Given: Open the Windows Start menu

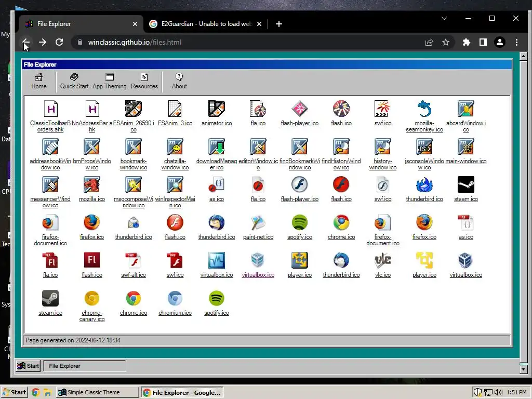Looking at the screenshot, I should tap(14, 392).
